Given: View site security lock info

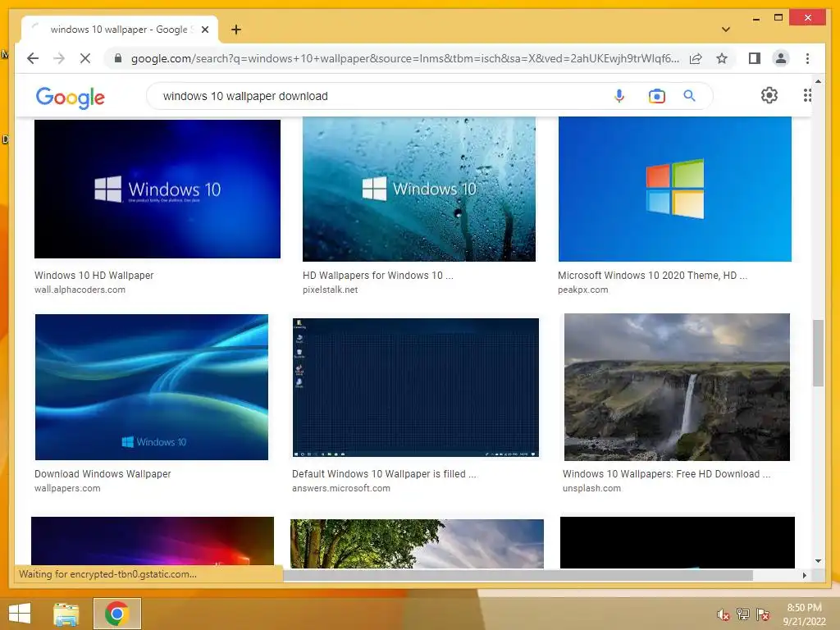Looking at the screenshot, I should (118, 58).
